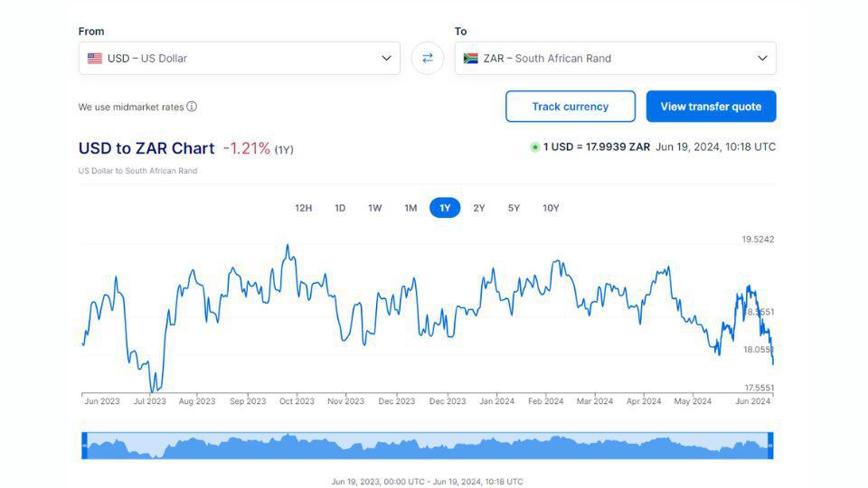Screen dimensions: 868x488
Task: Open the From currency dropdown
Action: point(239,58)
